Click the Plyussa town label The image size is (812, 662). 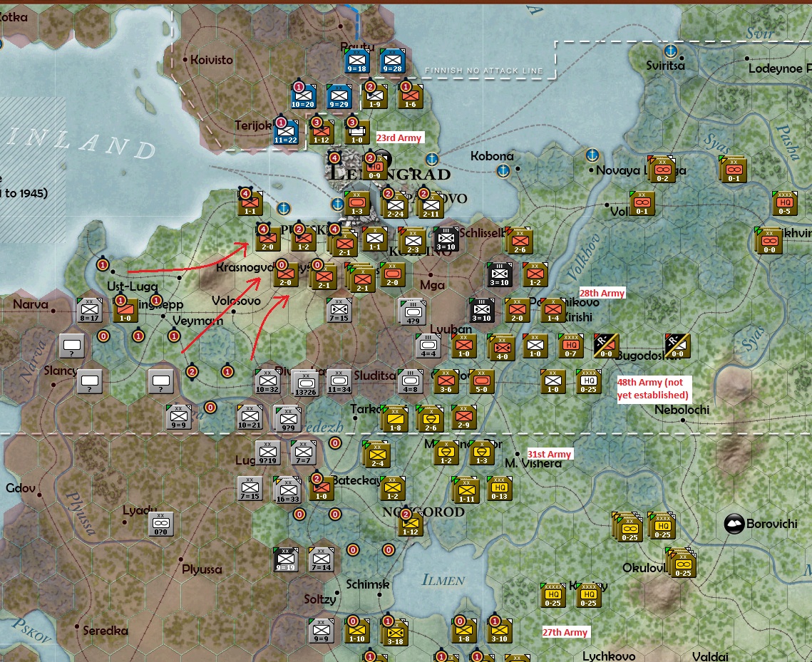click(202, 569)
